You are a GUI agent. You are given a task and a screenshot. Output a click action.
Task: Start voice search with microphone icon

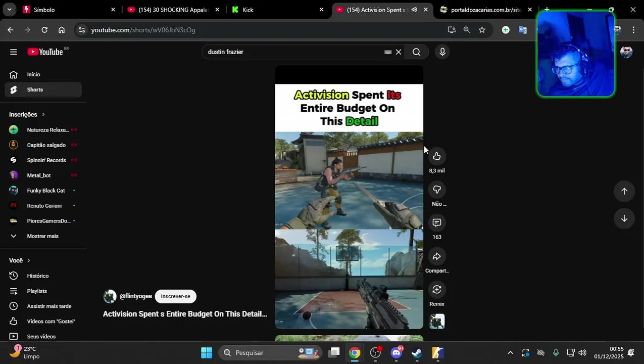[x=442, y=52]
